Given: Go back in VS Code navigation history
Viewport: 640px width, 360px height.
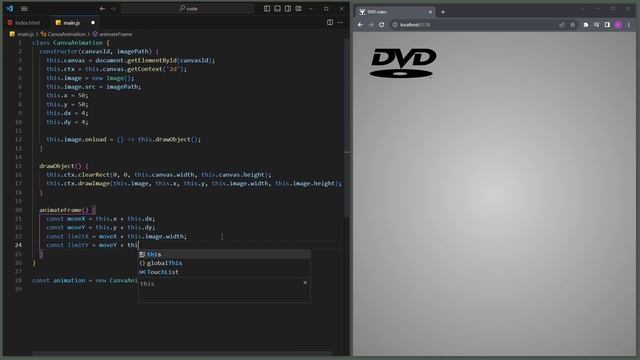Looking at the screenshot, I should point(102,9).
